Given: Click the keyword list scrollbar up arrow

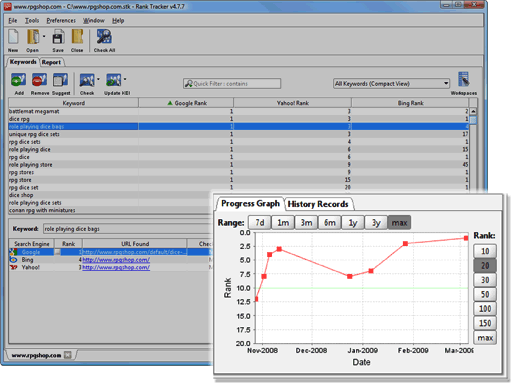Looking at the screenshot, I should 473,111.
